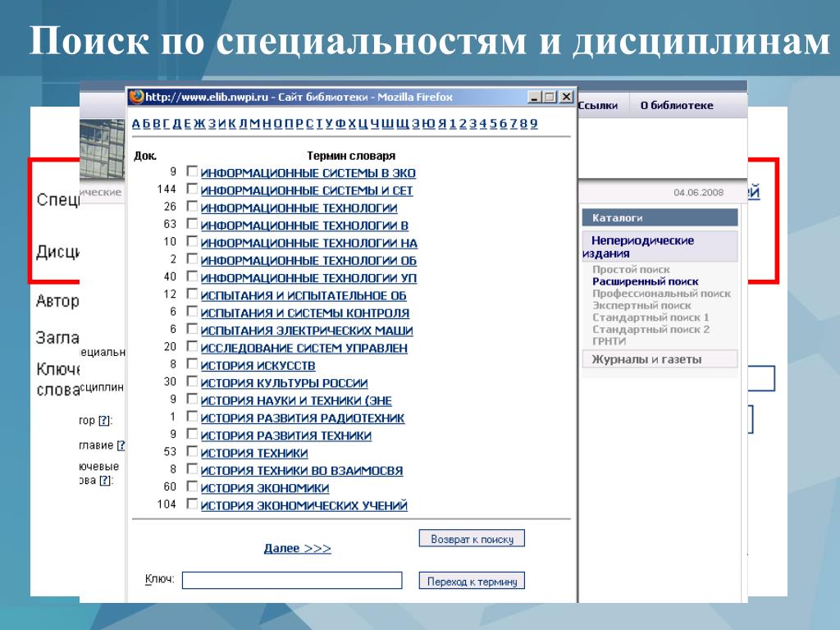840x630 pixels.
Task: Jump to letter А in alphabet index
Action: tap(136, 124)
